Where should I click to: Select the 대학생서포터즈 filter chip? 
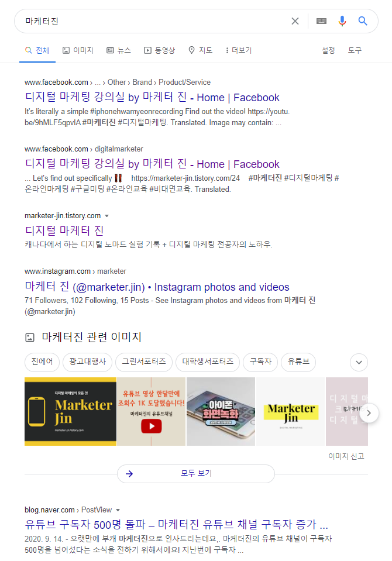tap(208, 362)
